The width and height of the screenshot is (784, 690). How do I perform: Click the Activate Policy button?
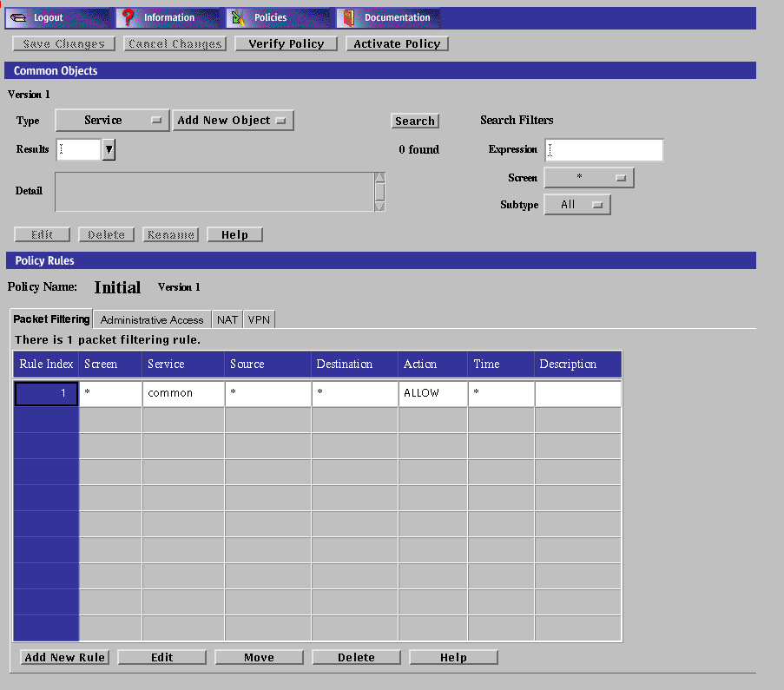pos(397,44)
